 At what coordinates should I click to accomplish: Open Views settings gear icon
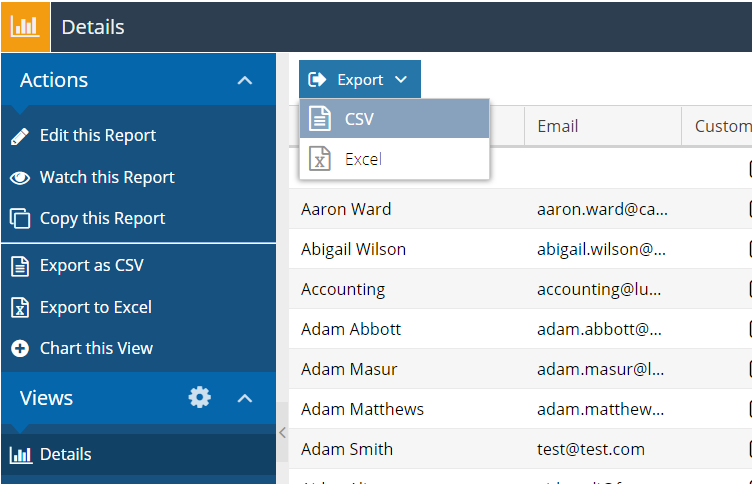[x=200, y=398]
